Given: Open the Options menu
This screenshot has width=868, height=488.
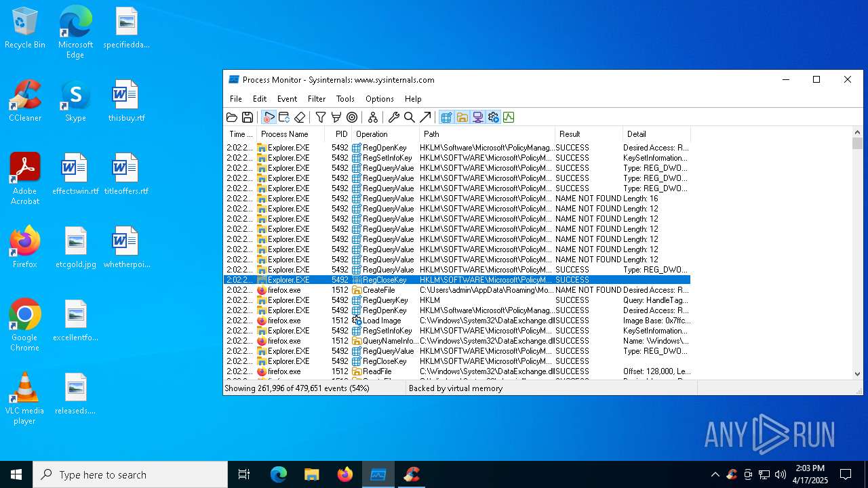Looking at the screenshot, I should (x=380, y=99).
